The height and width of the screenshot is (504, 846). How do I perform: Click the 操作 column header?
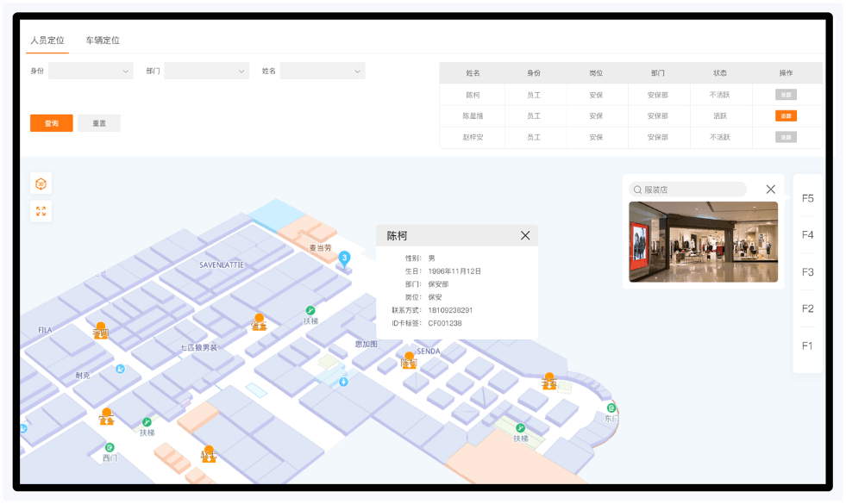tap(786, 73)
